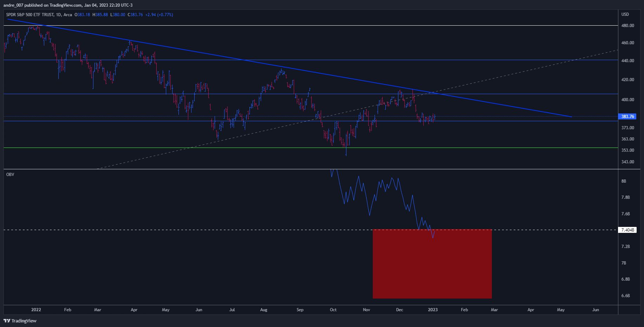644x327 pixels.
Task: Select the green horizontal support line
Action: pos(311,148)
